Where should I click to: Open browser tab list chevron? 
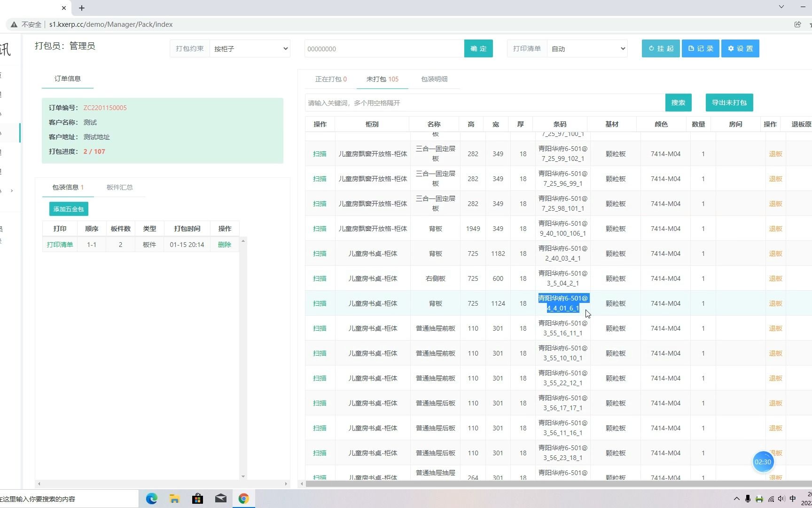(781, 7)
